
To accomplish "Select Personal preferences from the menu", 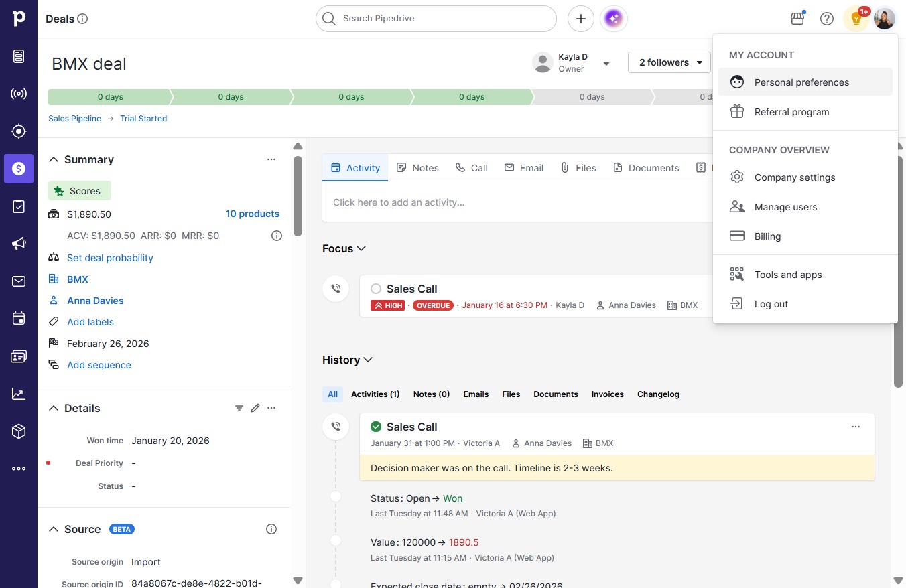I will click(805, 82).
